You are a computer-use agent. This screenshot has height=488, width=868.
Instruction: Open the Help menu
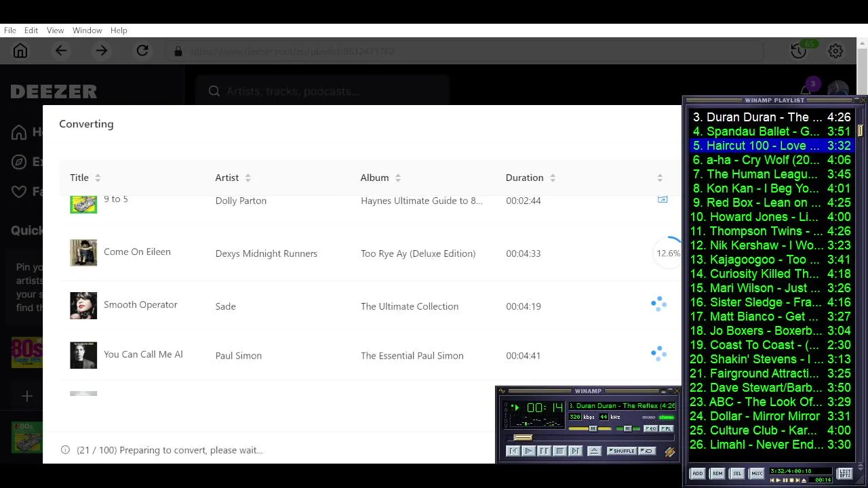pos(119,30)
